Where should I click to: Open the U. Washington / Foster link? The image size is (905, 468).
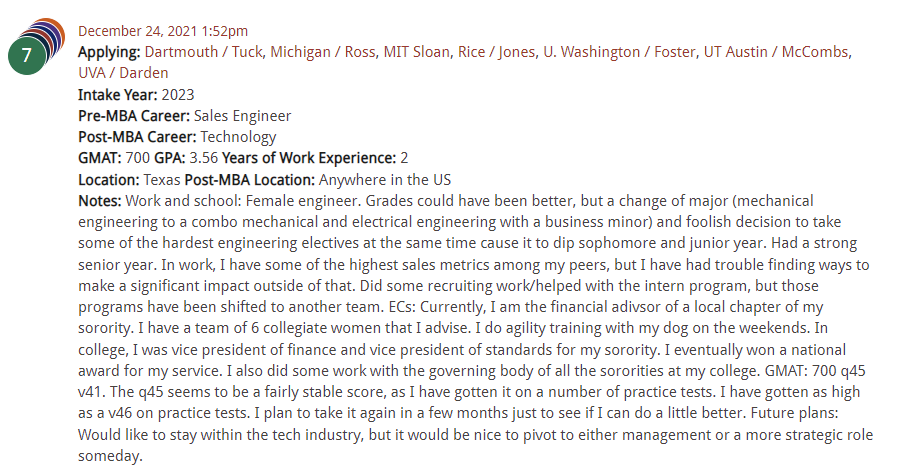(619, 52)
